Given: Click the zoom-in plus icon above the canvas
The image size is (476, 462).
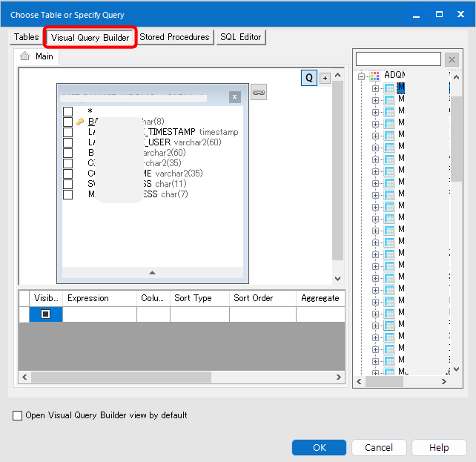Looking at the screenshot, I should click(325, 78).
